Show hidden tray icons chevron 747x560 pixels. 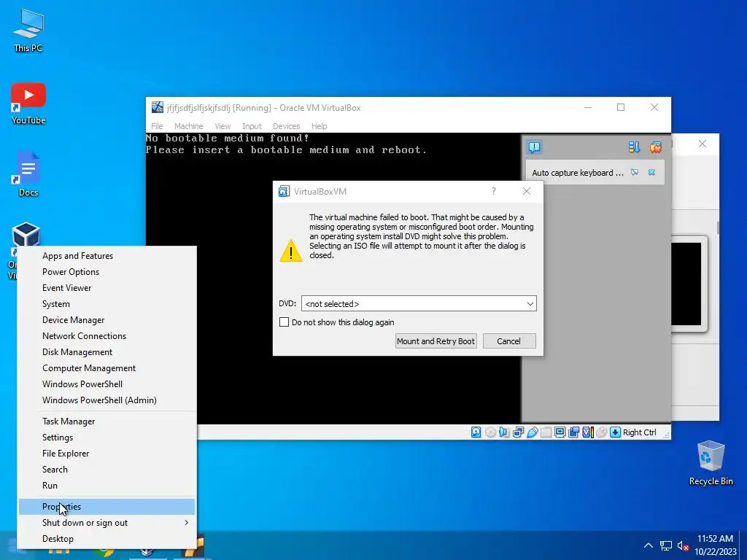click(648, 545)
